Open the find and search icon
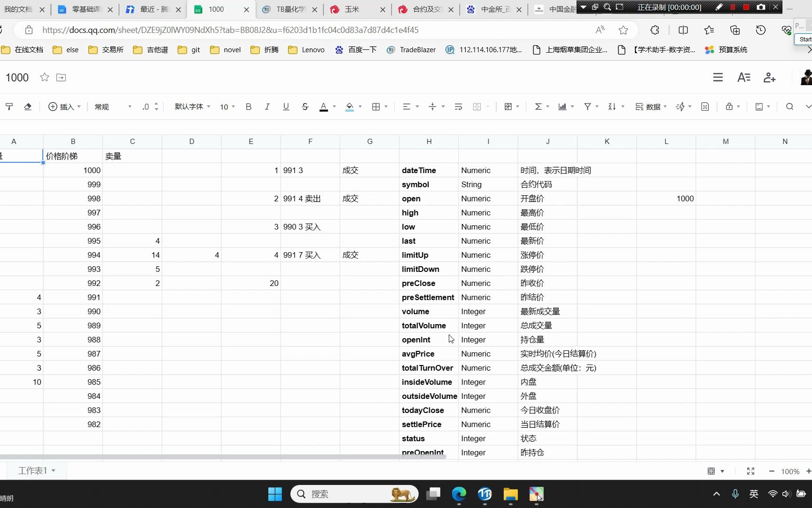 (790, 107)
